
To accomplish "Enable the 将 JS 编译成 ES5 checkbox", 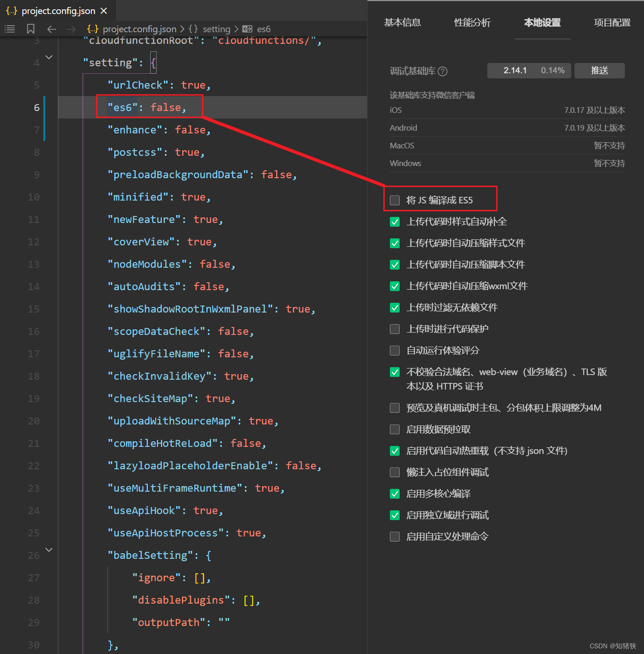I will 395,200.
